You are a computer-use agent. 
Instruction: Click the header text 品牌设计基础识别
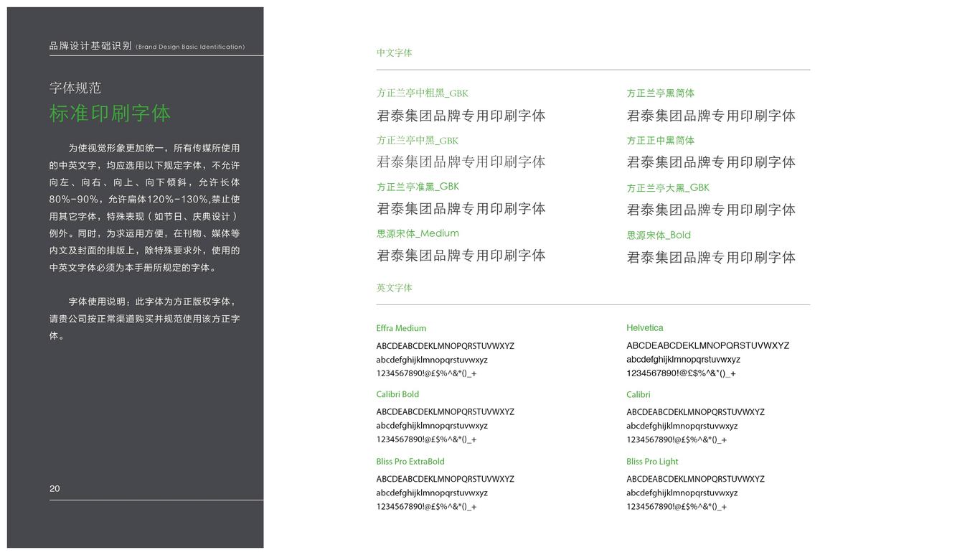pos(90,46)
